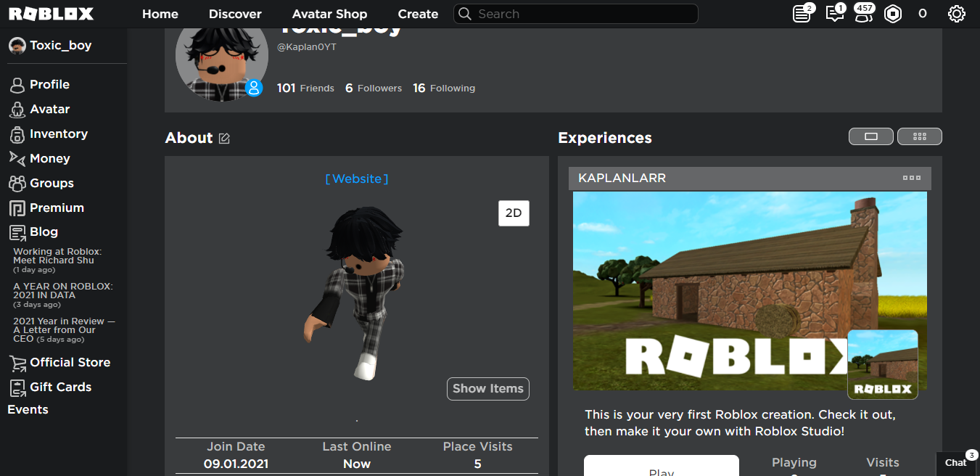Image resolution: width=980 pixels, height=476 pixels.
Task: Toggle avatar view with the 2D button
Action: coord(514,213)
